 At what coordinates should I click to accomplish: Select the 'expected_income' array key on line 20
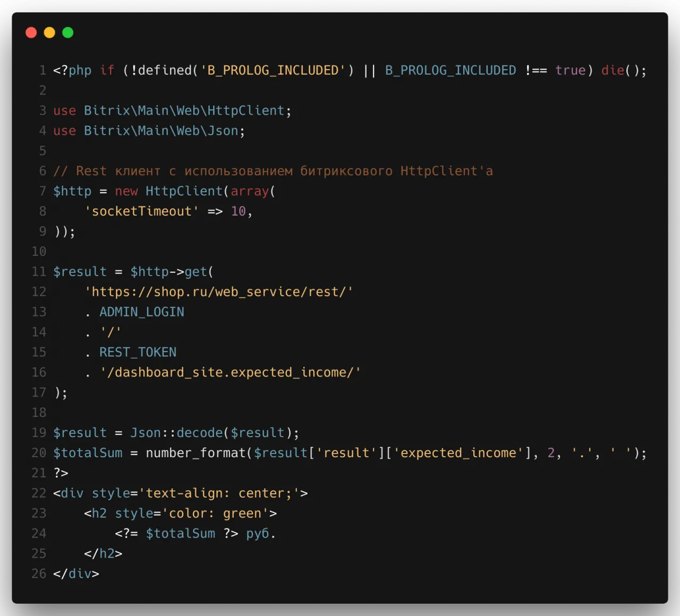tap(458, 453)
